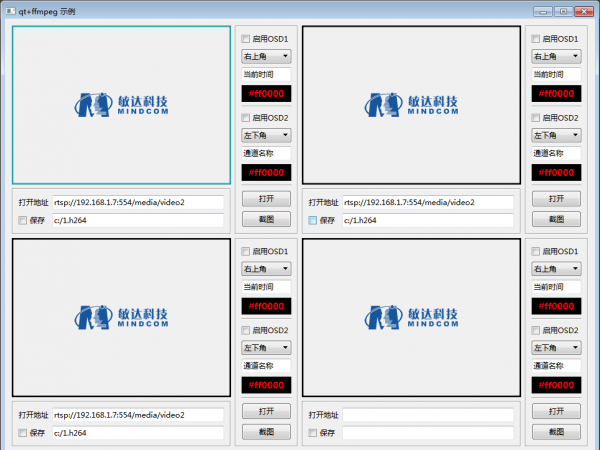This screenshot has width=600, height=450.
Task: Pick OSD1 #ff0000 color swatch in top-left panel
Action: (x=266, y=94)
